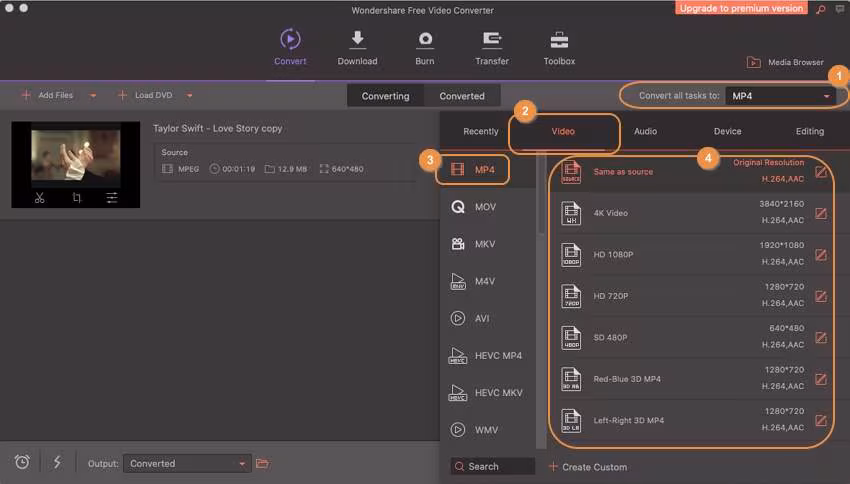The image size is (850, 484).
Task: Choose MKV format in list
Action: point(487,244)
